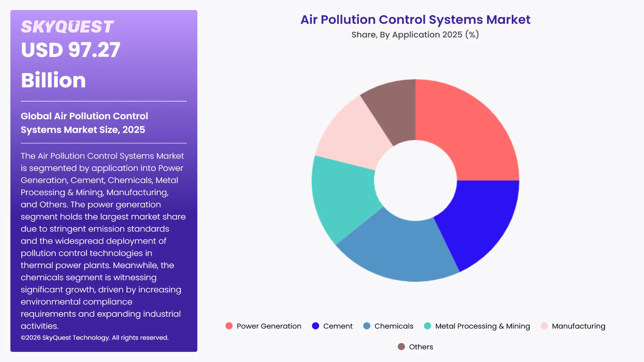The width and height of the screenshot is (644, 362).
Task: Toggle the Chemicals legend label
Action: 394,326
